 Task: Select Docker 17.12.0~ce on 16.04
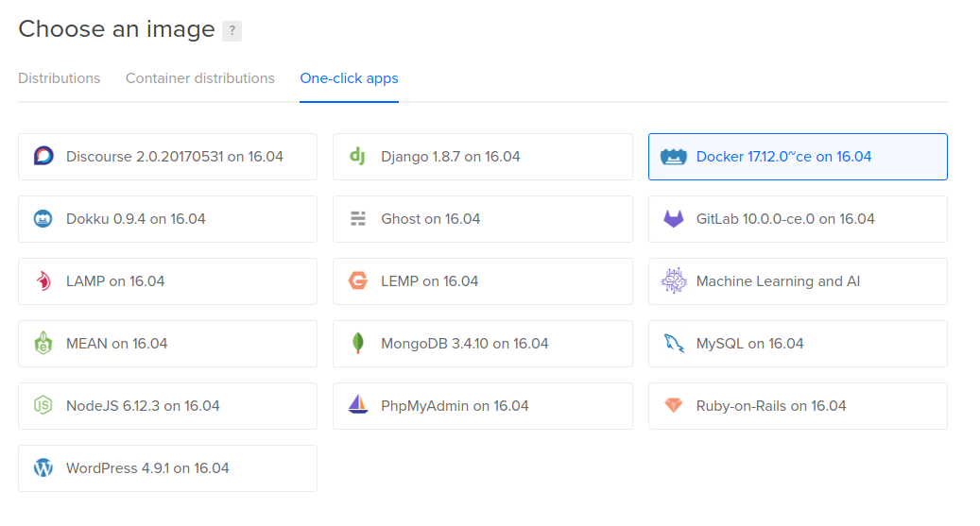coord(798,157)
